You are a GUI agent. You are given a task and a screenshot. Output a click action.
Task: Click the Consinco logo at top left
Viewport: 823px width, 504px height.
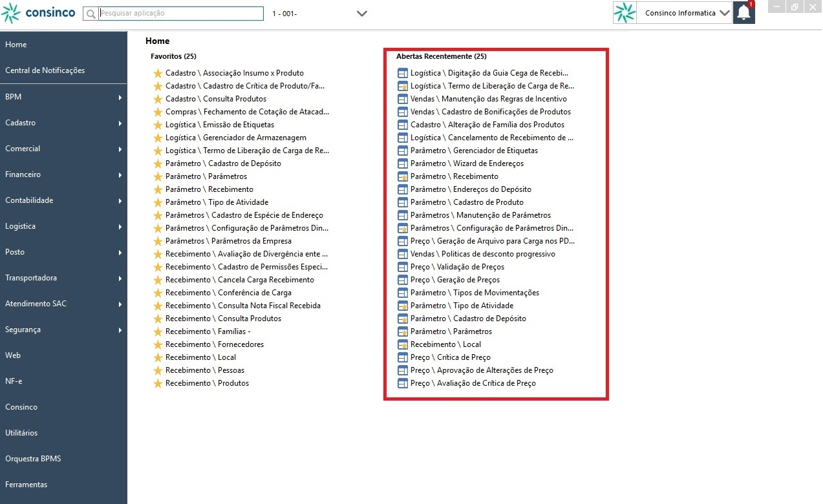38,12
